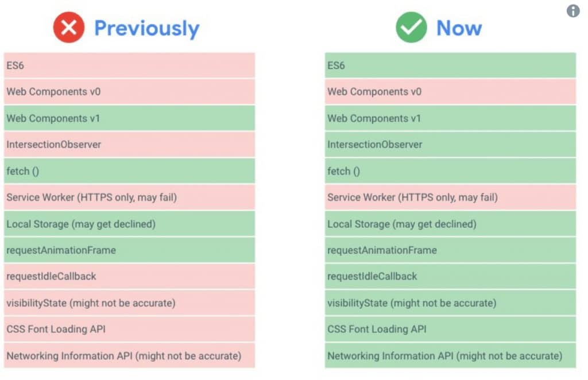Click the info icon in top-right corner
This screenshot has width=588, height=380.
coord(572,11)
